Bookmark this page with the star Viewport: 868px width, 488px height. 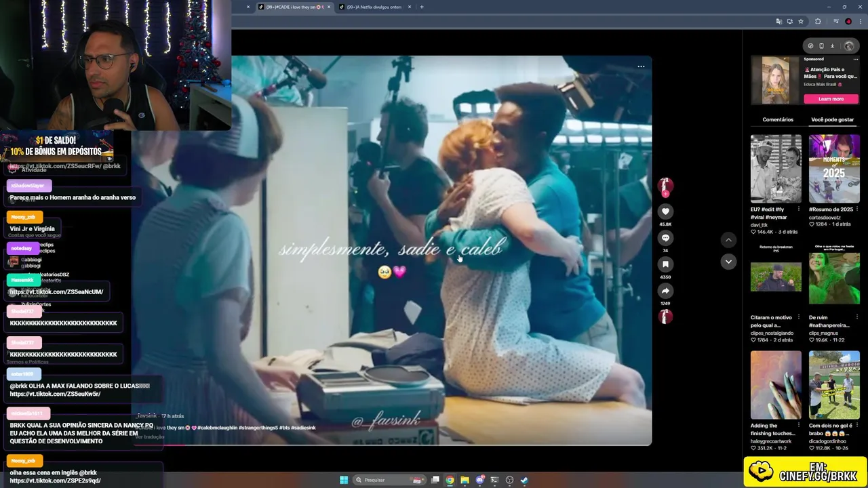801,22
